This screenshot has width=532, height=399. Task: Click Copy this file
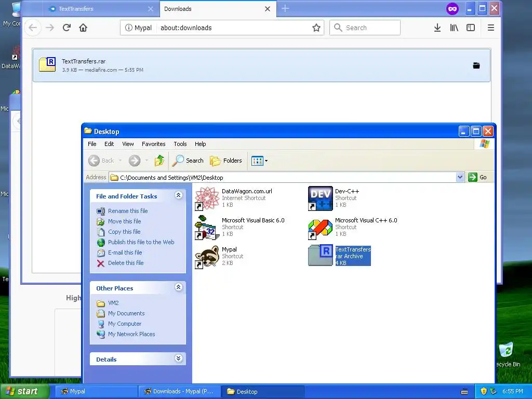pyautogui.click(x=124, y=232)
